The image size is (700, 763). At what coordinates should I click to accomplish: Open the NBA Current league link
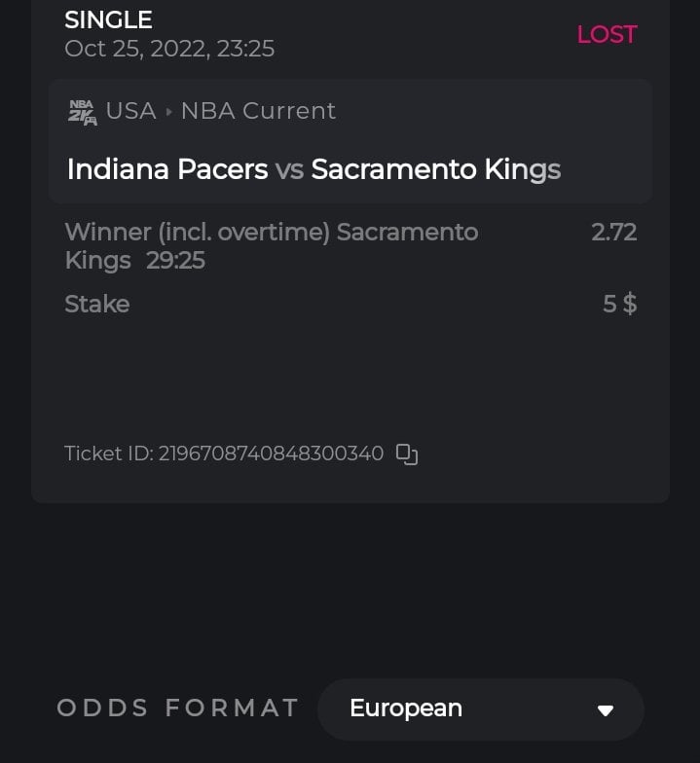tap(258, 111)
